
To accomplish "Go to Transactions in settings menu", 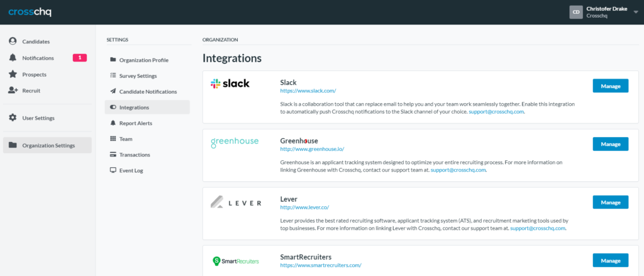I will click(135, 155).
